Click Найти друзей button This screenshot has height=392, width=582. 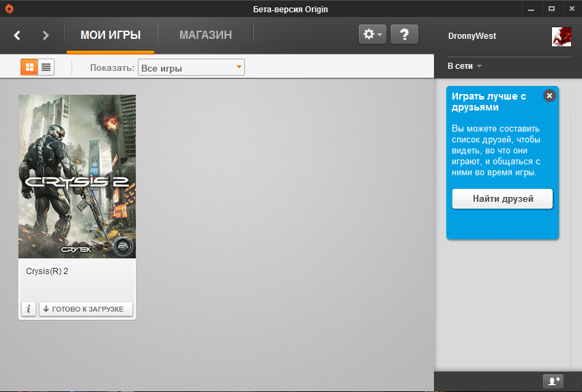(503, 199)
